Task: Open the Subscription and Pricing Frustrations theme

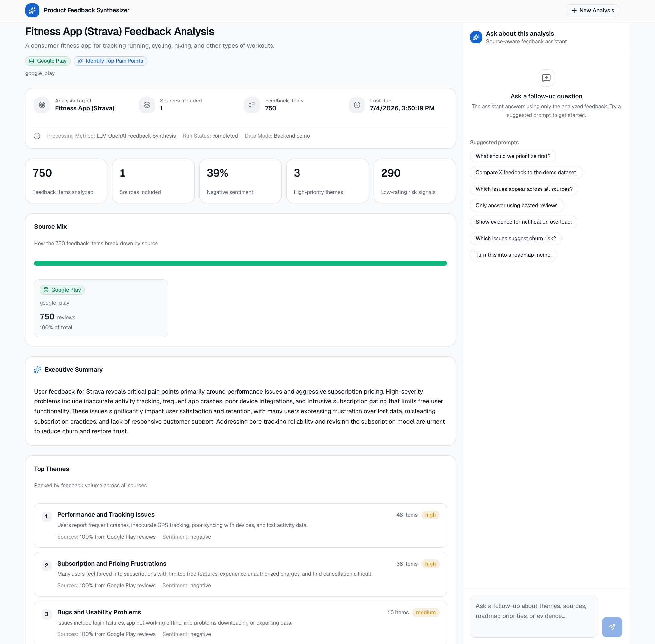Action: point(241,574)
